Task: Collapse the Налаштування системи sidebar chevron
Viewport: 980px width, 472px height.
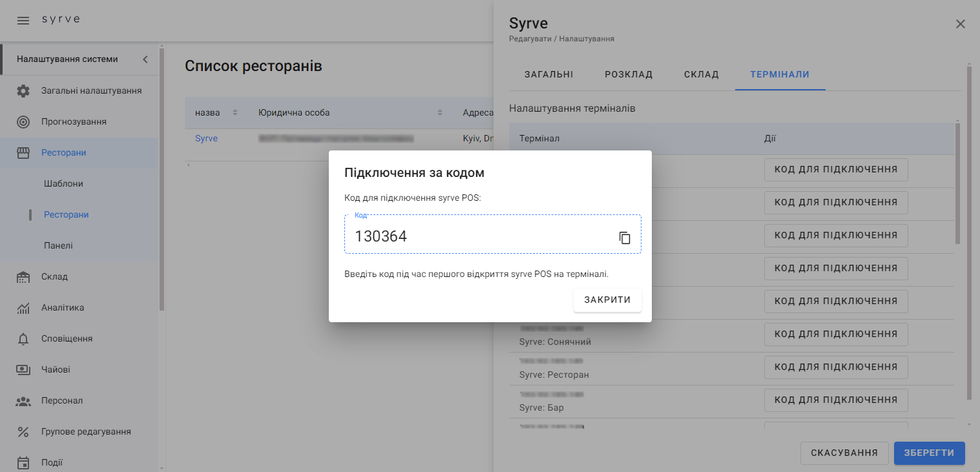Action: (145, 59)
